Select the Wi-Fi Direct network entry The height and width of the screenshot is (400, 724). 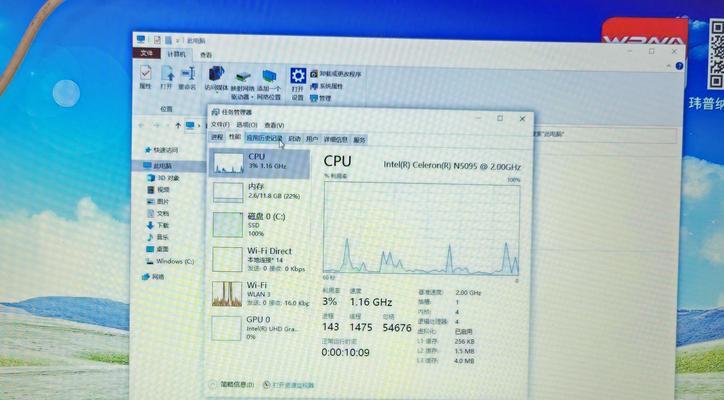point(260,260)
